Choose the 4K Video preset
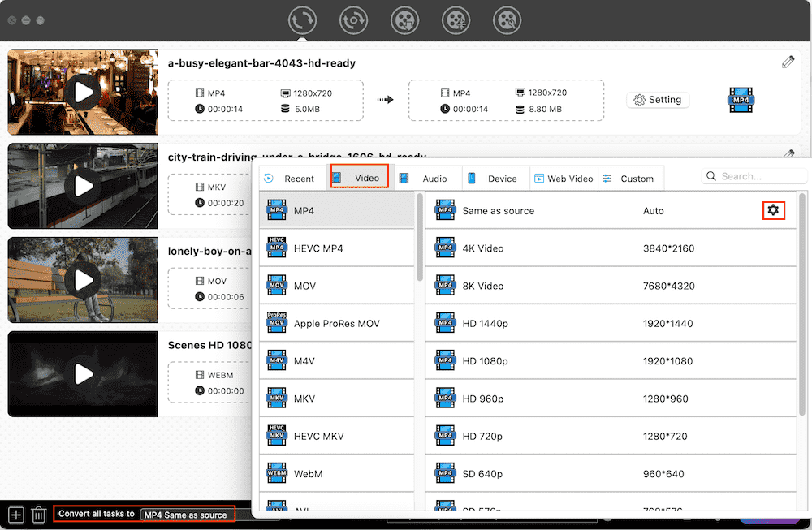Viewport: 812px width, 530px height. 611,248
